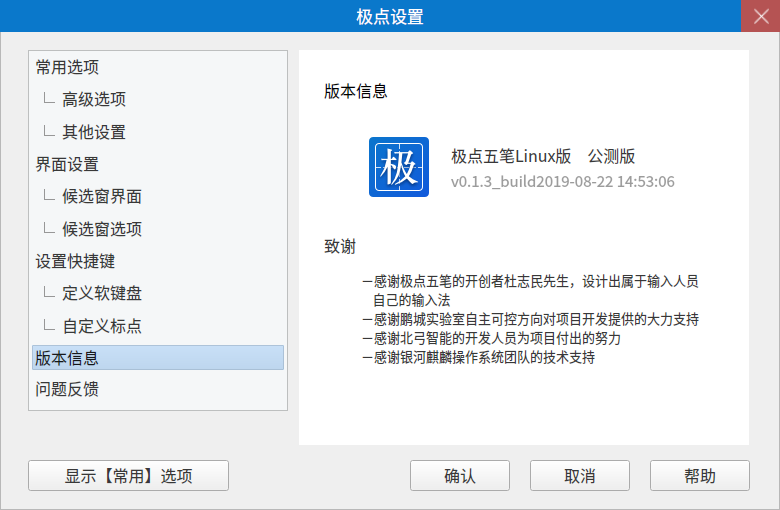
Task: Open 定义软键盘 page
Action: pyautogui.click(x=102, y=293)
